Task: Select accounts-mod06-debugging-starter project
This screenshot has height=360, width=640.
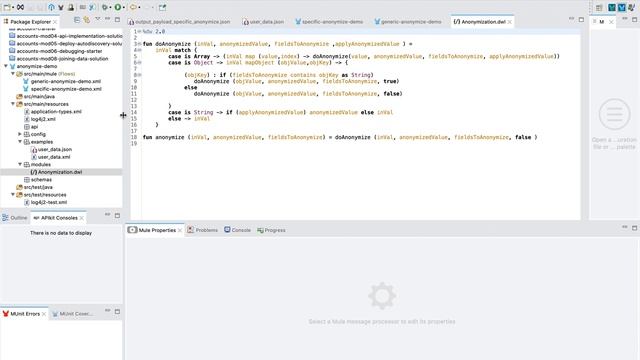Action: (x=59, y=51)
